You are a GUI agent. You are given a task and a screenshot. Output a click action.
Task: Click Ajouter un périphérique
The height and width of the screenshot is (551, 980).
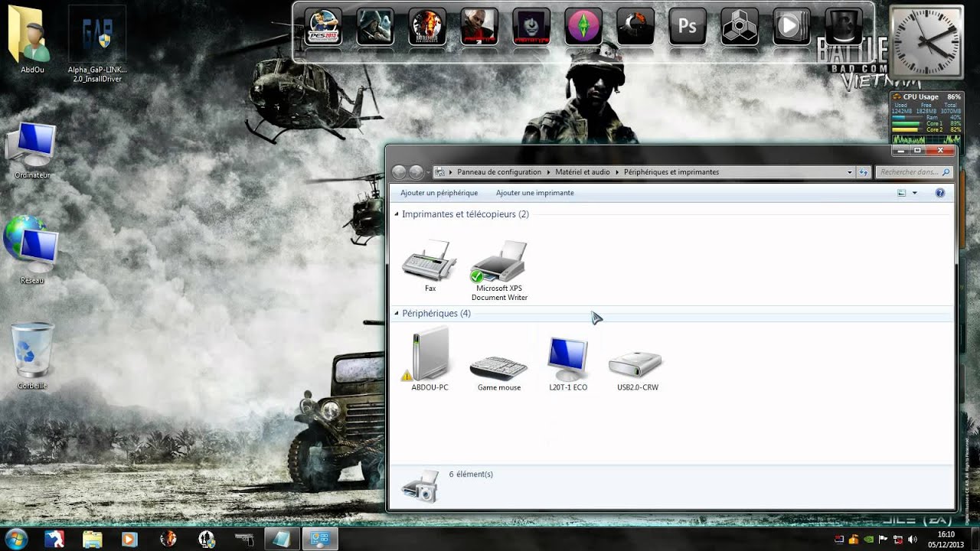[x=439, y=193]
